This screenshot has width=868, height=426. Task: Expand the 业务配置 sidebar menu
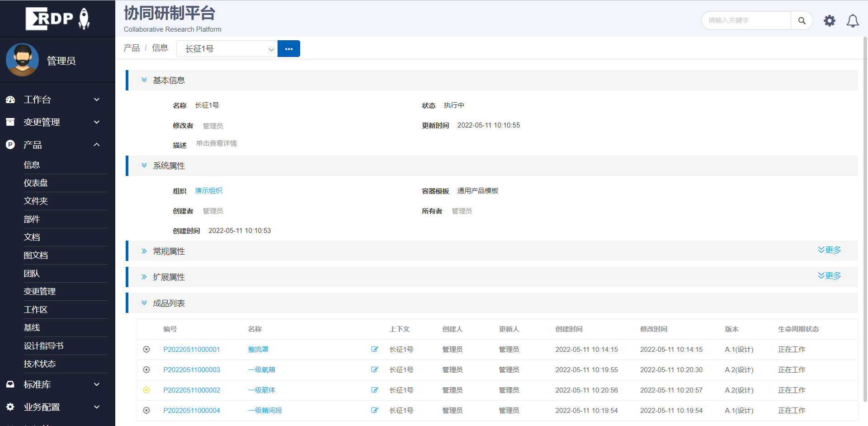[x=97, y=407]
